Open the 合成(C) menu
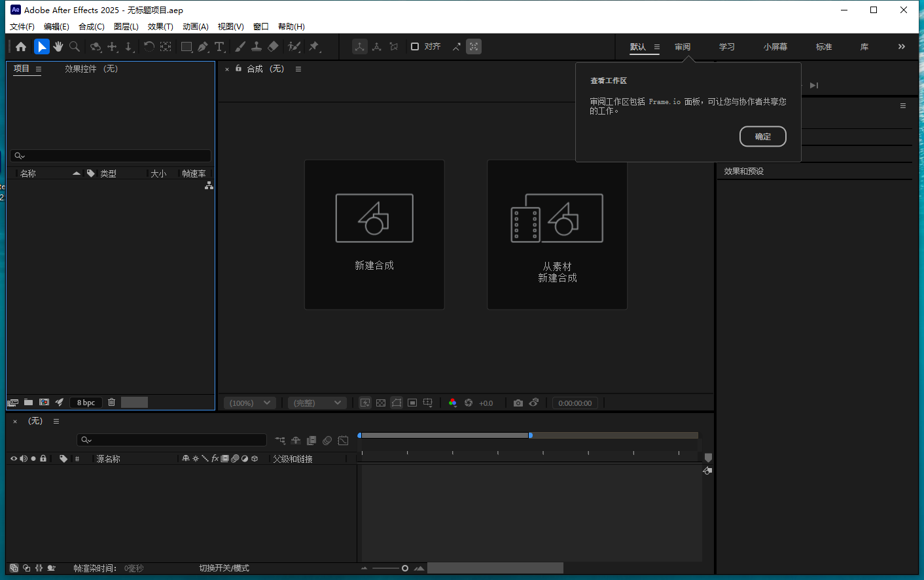Screen dimensions: 924x580 click(x=92, y=27)
